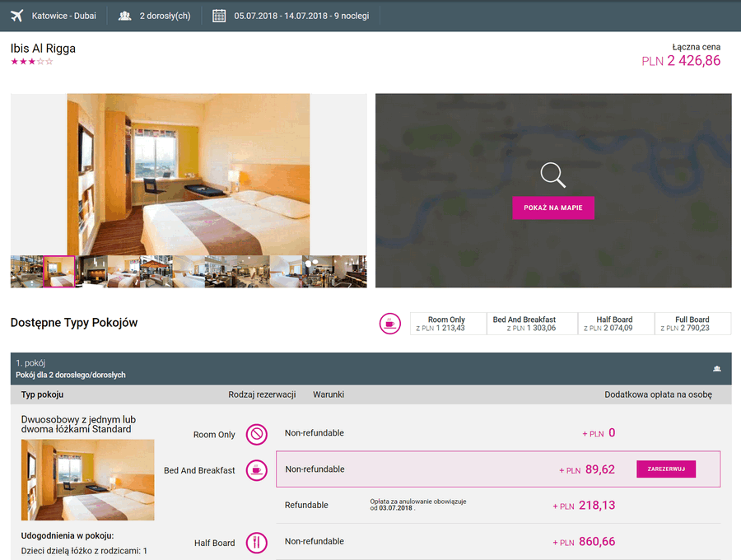Select the Room Only board tab
The width and height of the screenshot is (741, 560).
[x=448, y=324]
